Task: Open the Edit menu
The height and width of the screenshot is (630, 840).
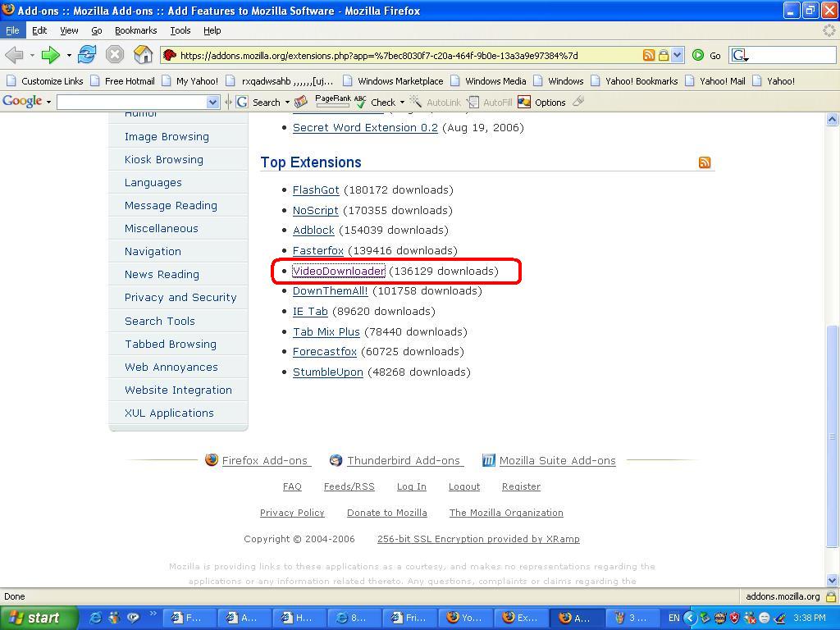Action: [39, 30]
